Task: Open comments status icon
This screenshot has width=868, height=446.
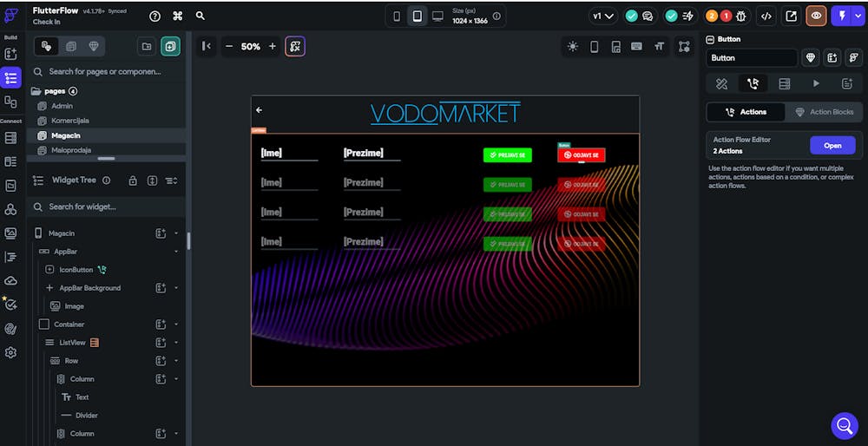Action: [x=648, y=16]
